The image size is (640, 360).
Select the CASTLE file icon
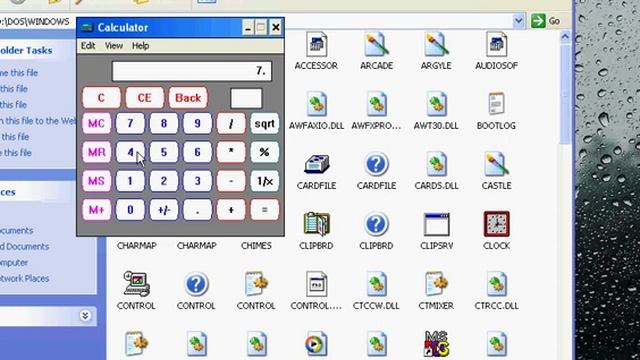click(x=496, y=164)
